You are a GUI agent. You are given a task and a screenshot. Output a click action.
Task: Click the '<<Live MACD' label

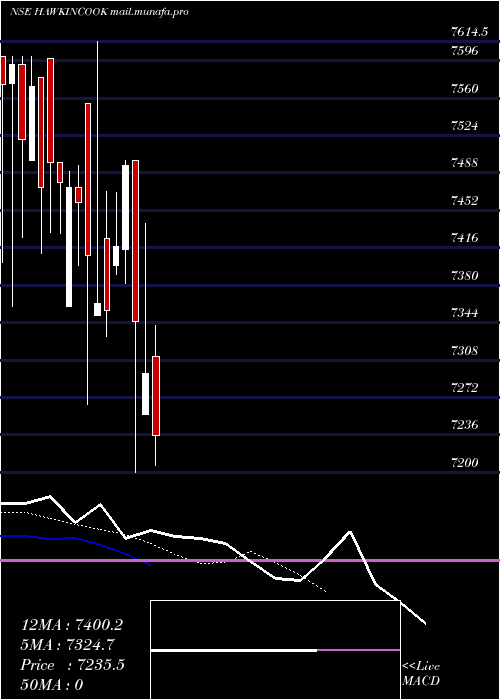tap(421, 673)
